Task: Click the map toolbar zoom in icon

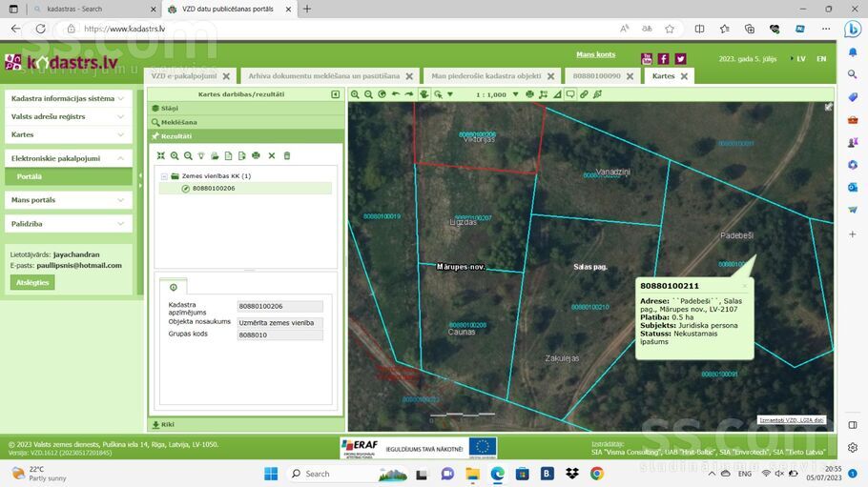Action: pos(355,94)
